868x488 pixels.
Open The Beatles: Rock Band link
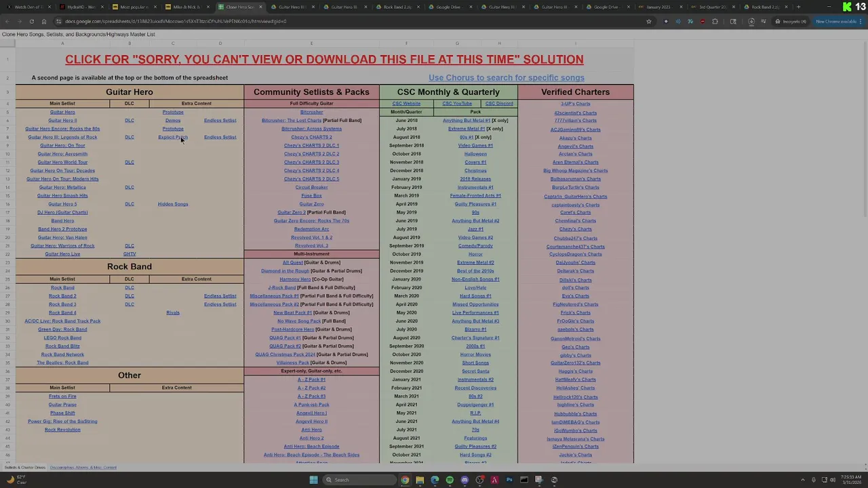(x=62, y=363)
